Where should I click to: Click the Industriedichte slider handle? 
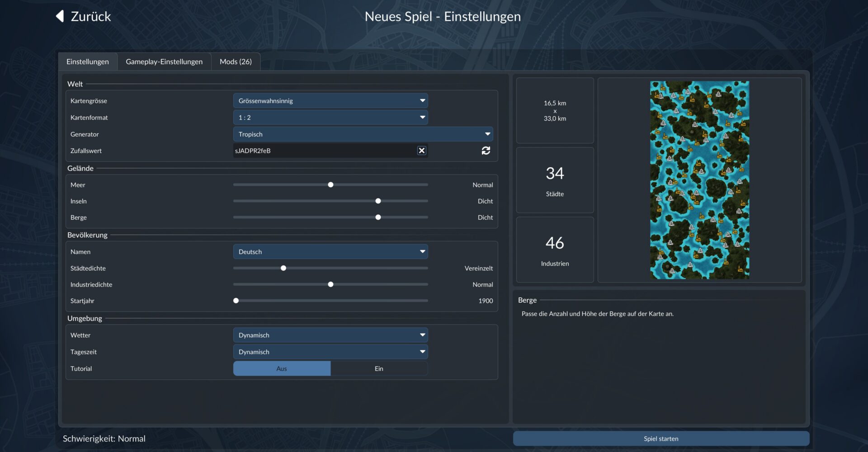tap(330, 284)
